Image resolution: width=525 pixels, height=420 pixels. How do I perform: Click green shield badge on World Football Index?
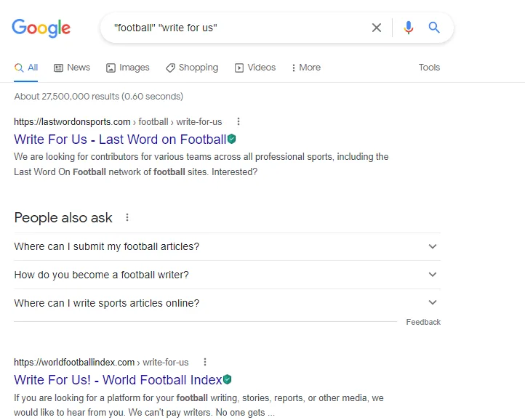[x=228, y=379]
